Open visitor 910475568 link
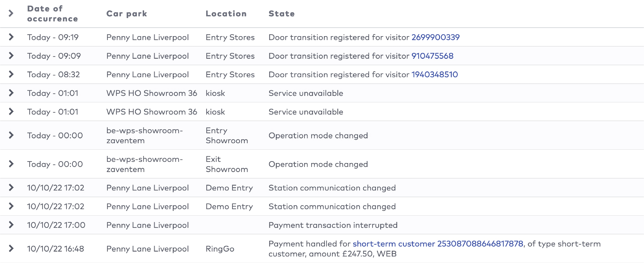This screenshot has width=644, height=263. pyautogui.click(x=432, y=56)
